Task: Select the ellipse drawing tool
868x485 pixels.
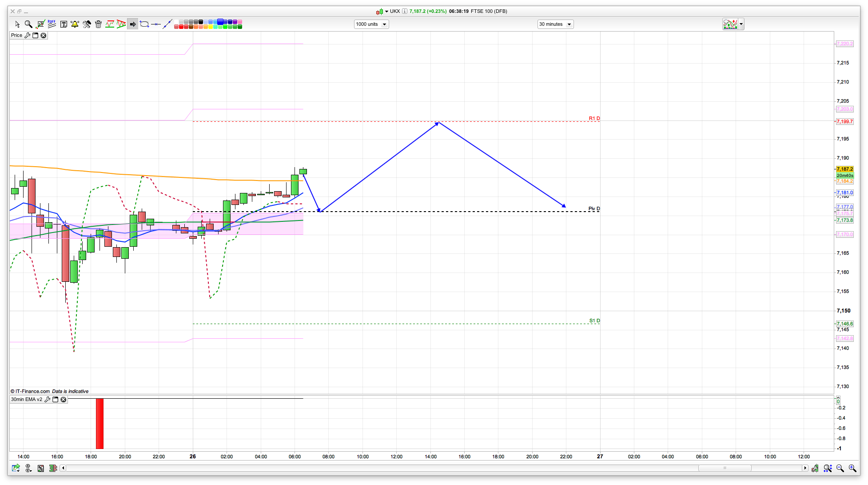Action: coord(144,24)
